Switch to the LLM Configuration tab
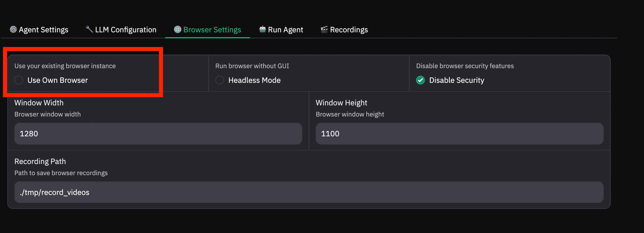The width and height of the screenshot is (644, 233). pos(126,30)
